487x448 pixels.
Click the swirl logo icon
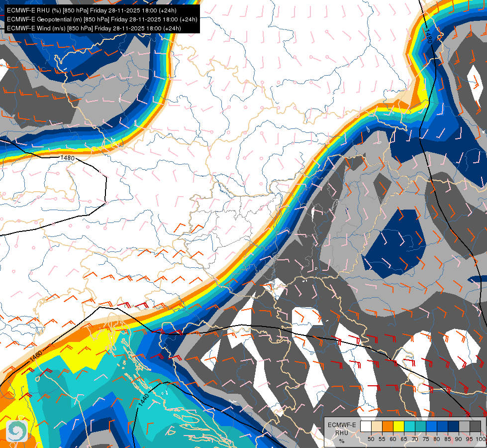[x=17, y=431]
